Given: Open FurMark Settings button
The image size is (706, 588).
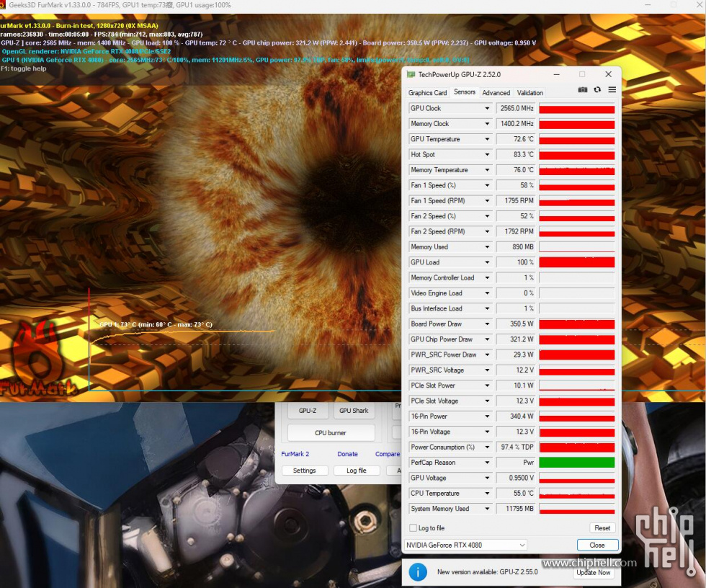Looking at the screenshot, I should point(304,471).
